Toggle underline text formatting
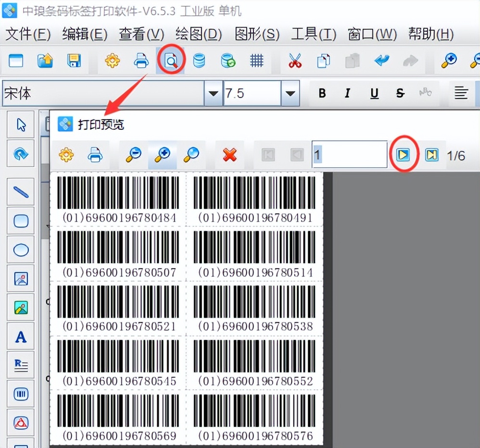 [374, 93]
